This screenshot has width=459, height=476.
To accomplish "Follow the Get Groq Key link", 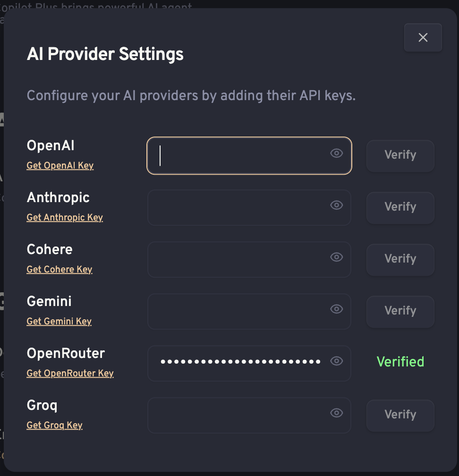I will tap(54, 425).
